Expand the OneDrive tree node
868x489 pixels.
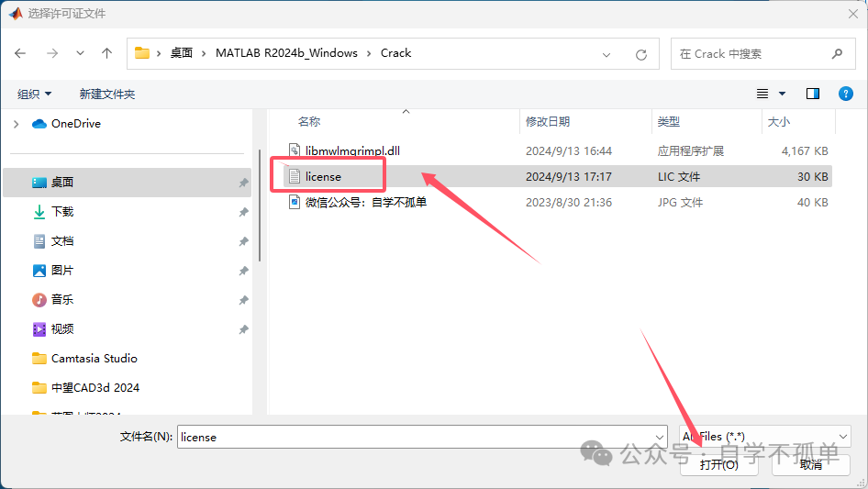pos(16,124)
